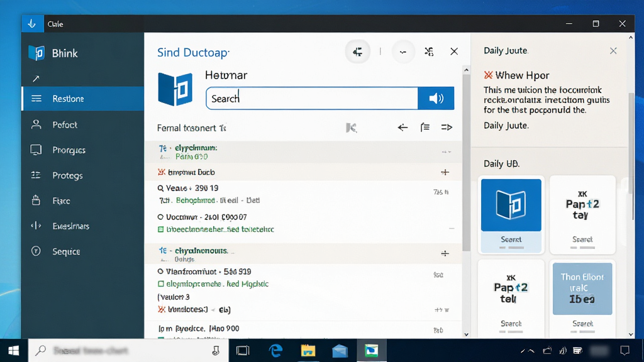Viewport: 644px width, 362px height.
Task: Click the indent arrow icon in Fernal tosonert row
Action: pos(447,128)
